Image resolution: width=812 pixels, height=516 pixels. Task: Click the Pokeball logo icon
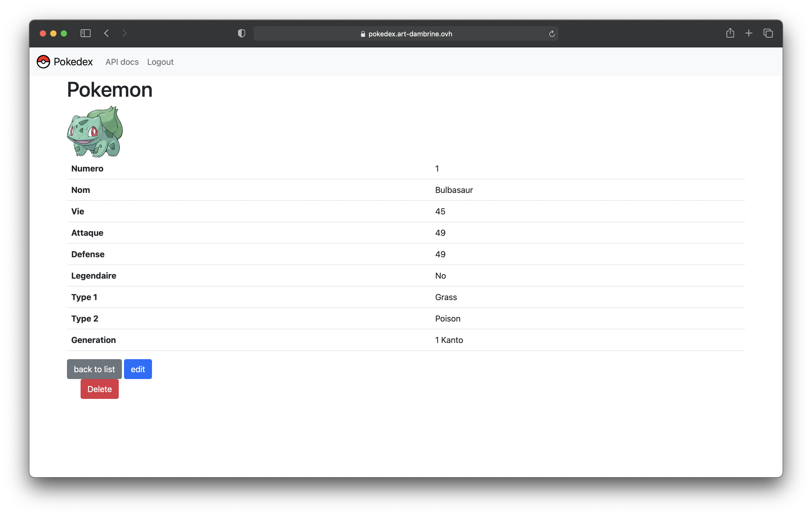click(43, 62)
